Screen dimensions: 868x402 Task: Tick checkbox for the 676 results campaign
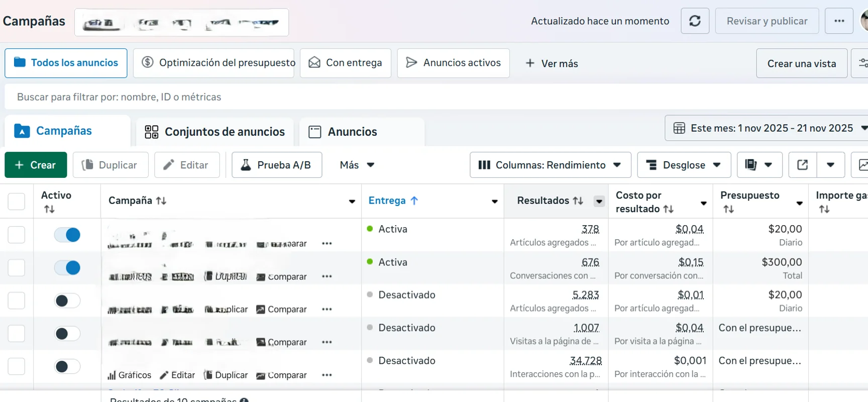17,267
